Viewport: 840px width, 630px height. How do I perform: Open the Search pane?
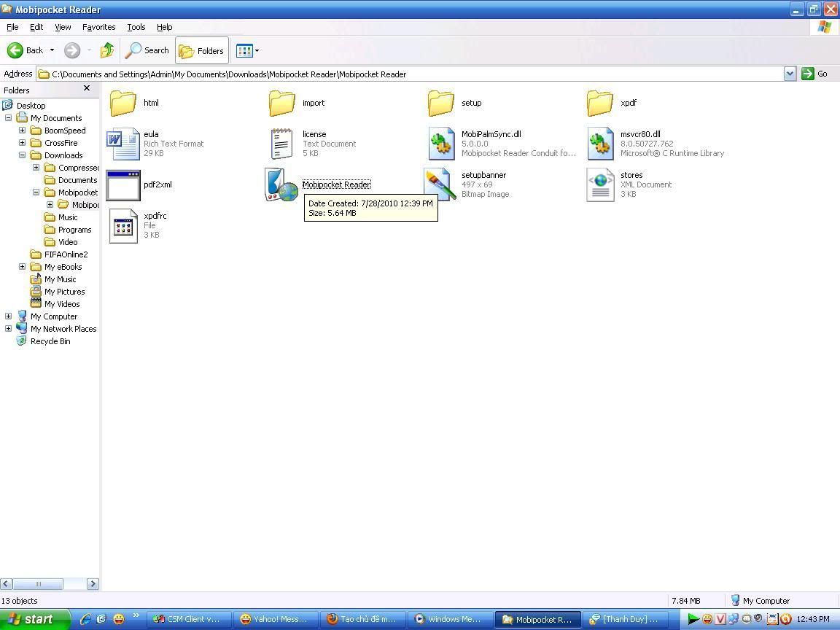(147, 50)
